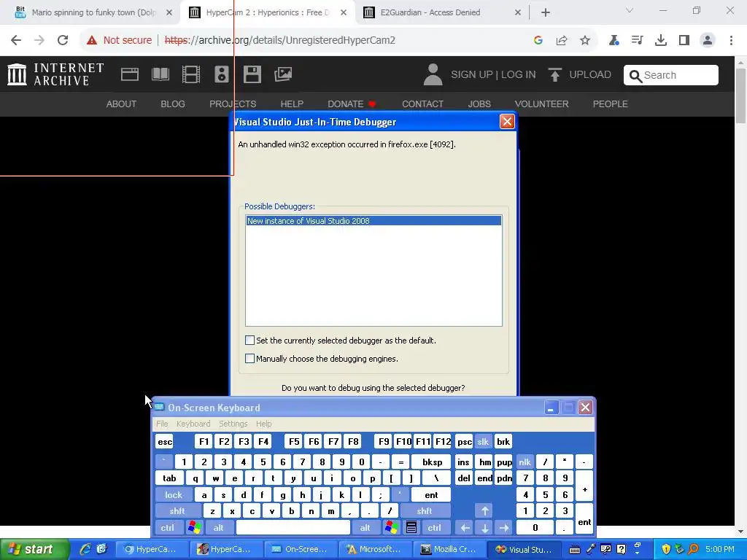
Task: Toggle Chrome side panel icon
Action: pyautogui.click(x=684, y=40)
